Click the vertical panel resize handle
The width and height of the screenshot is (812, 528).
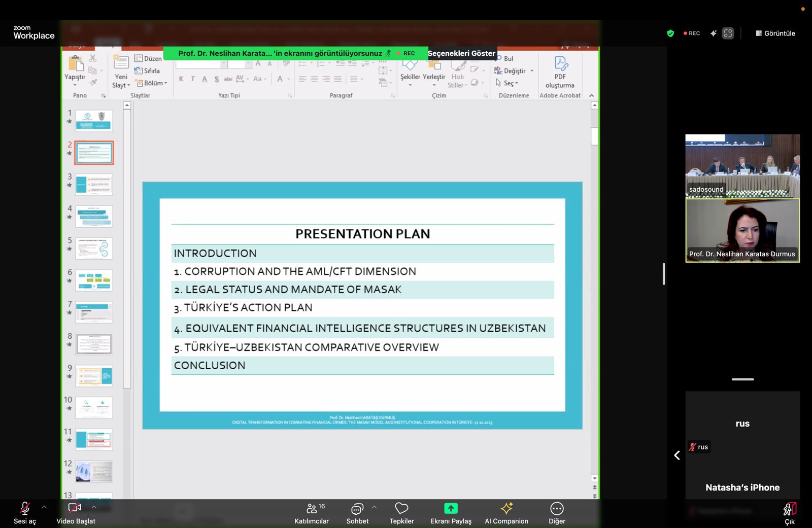click(x=664, y=274)
